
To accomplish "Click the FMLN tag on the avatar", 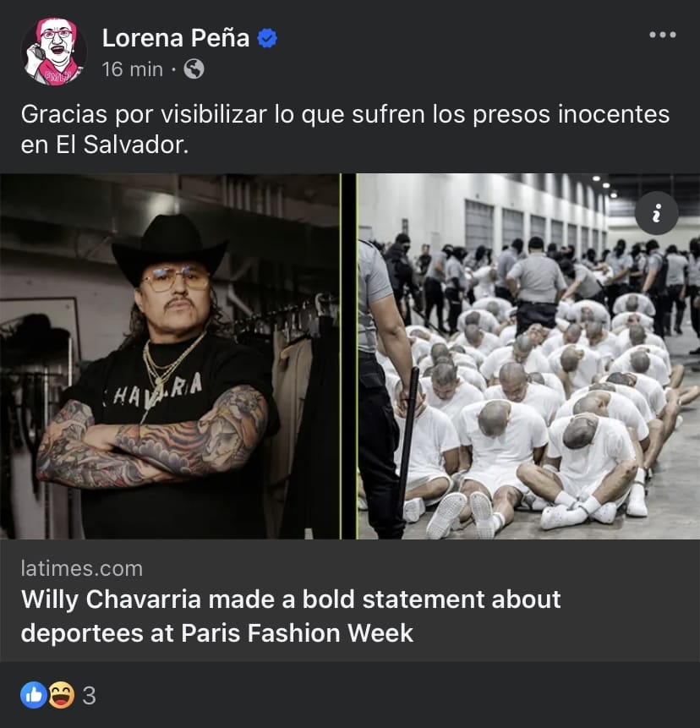I will [58, 77].
